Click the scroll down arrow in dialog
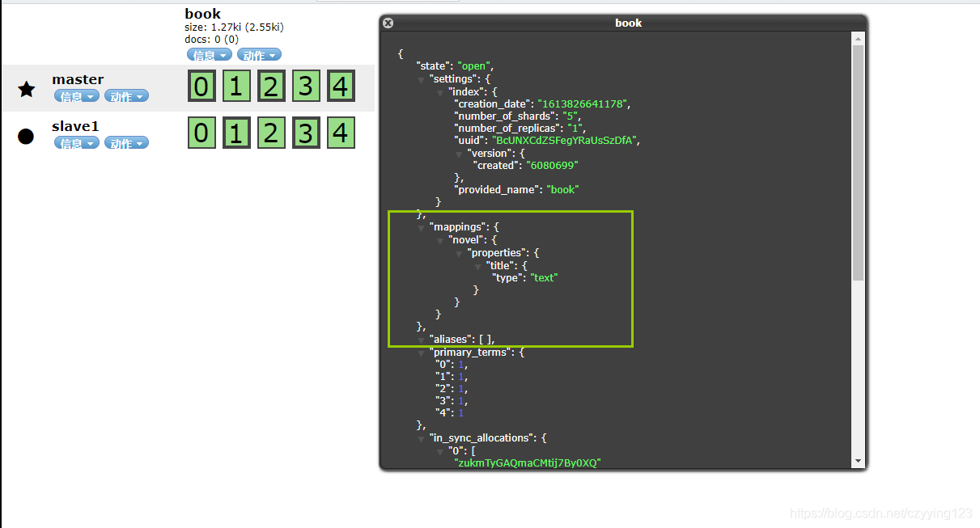This screenshot has height=528, width=980. [x=858, y=461]
